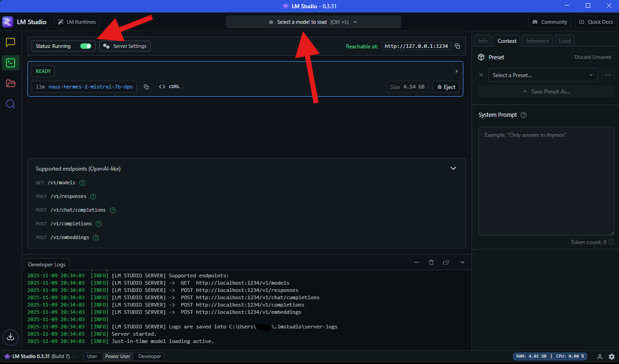Switch to User mode in status bar
This screenshot has height=364, width=619.
tap(92, 356)
